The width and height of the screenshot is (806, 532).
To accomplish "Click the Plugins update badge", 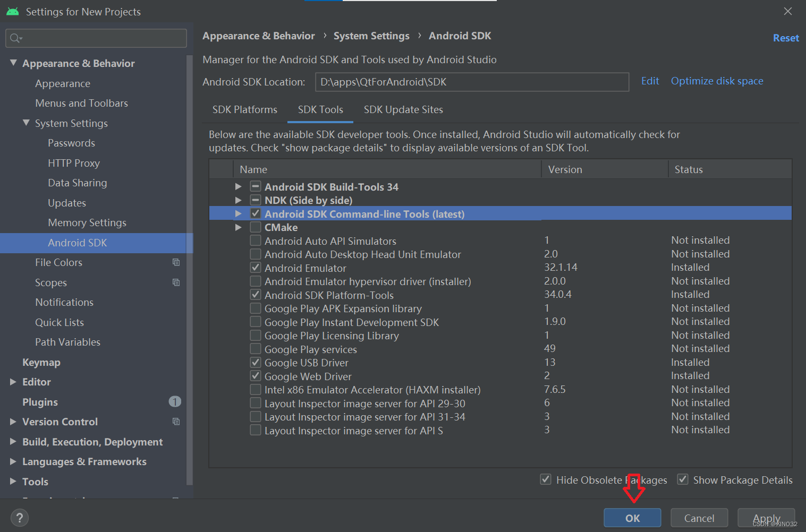I will coord(175,401).
